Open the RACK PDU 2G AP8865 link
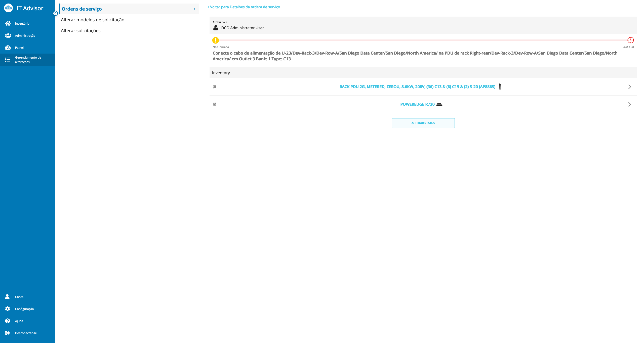Image resolution: width=644 pixels, height=343 pixels. coord(417,87)
